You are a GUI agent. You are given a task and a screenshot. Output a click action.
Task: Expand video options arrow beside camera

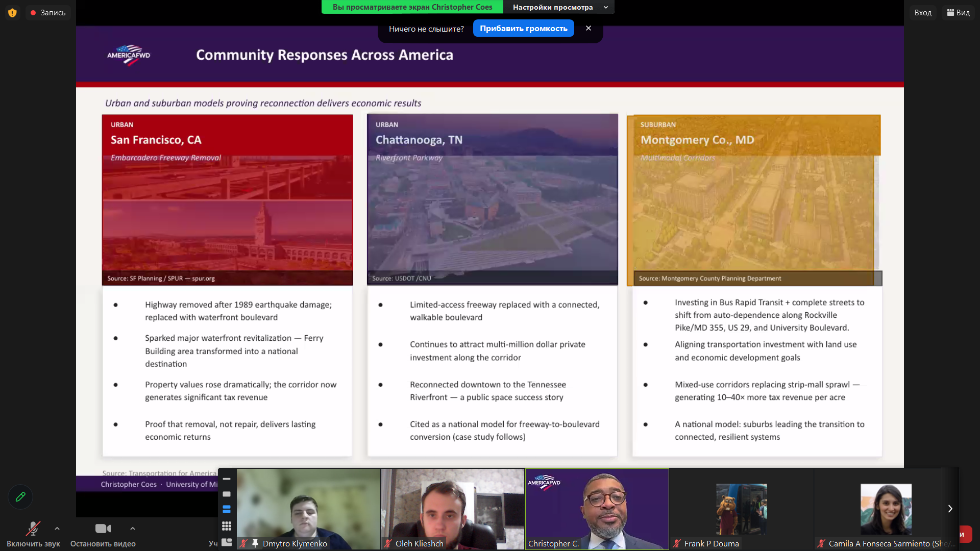(x=133, y=529)
